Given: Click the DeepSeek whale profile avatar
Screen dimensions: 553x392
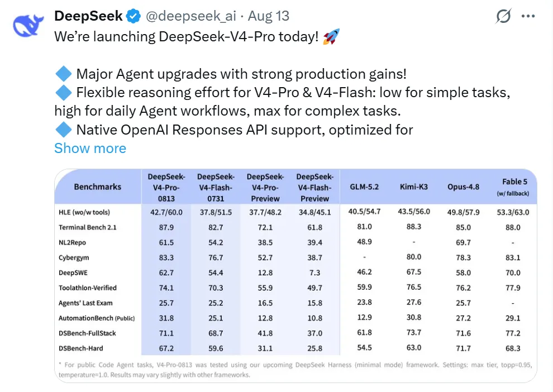Looking at the screenshot, I should tap(28, 25).
